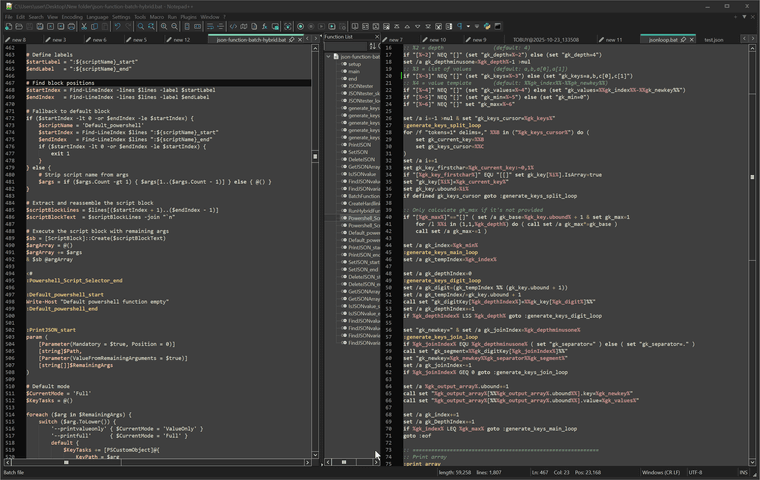
Task: Select SetJSON in Function List
Action: coord(358,152)
